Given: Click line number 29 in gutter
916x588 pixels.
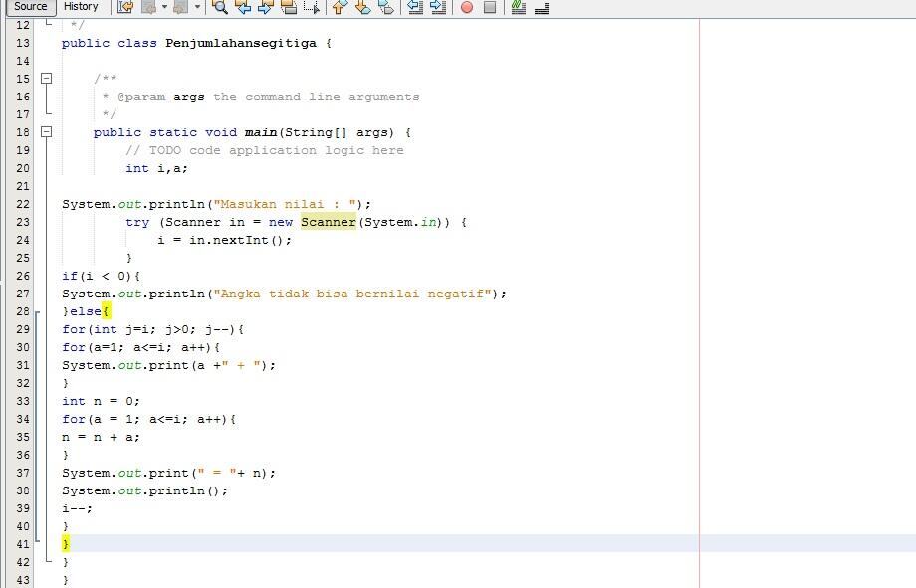Looking at the screenshot, I should point(23,329).
